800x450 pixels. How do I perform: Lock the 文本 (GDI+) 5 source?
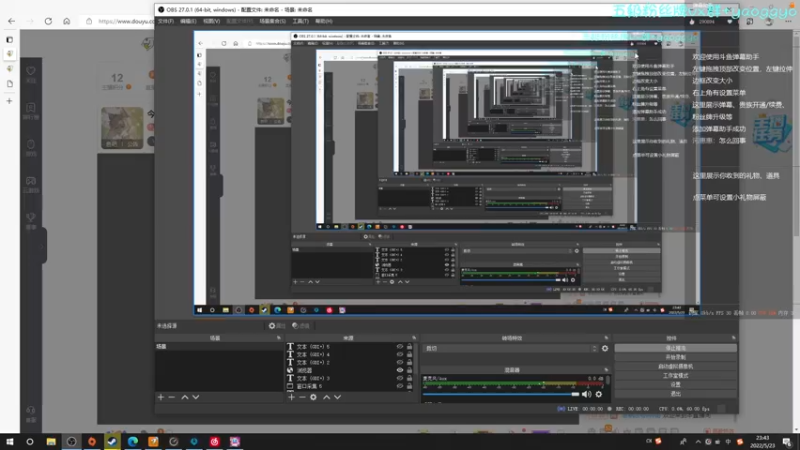tap(409, 346)
